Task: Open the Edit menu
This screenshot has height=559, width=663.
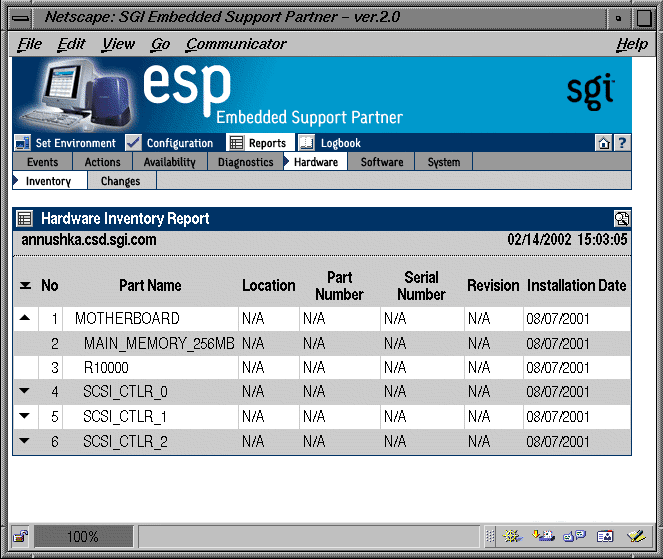Action: [71, 44]
